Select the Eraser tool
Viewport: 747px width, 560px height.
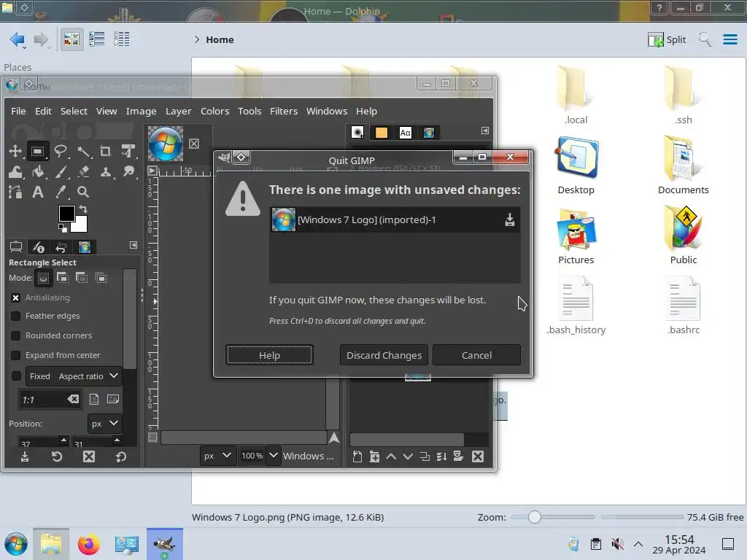83,172
